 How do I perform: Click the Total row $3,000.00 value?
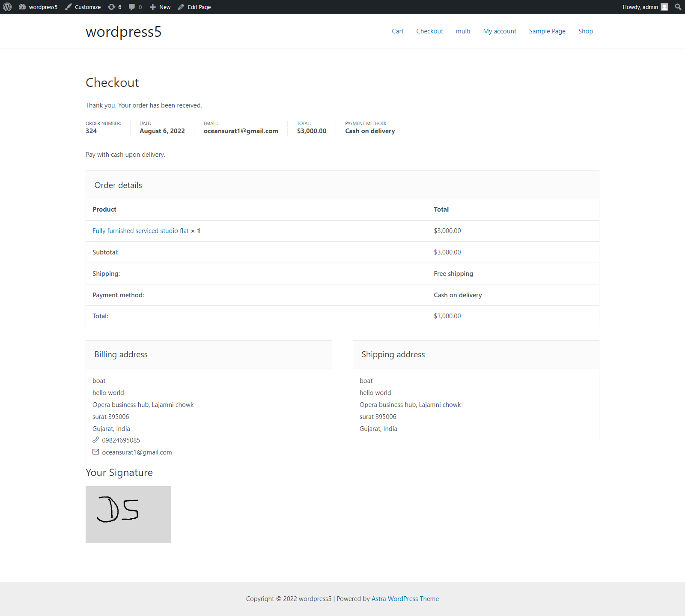[x=447, y=316]
